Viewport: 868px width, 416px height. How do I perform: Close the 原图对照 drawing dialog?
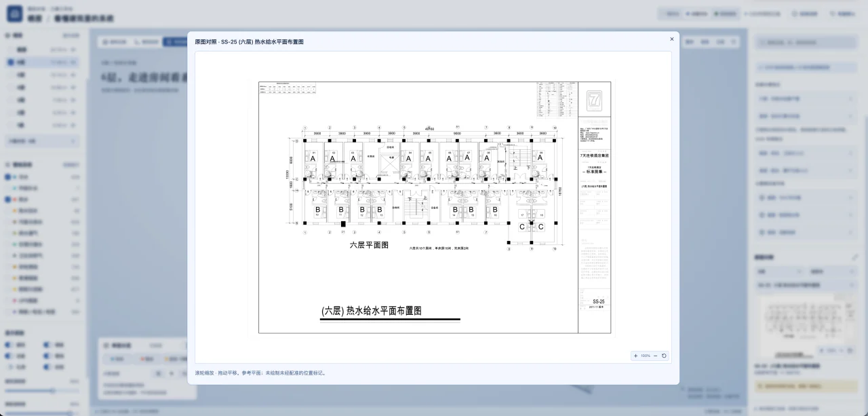(672, 39)
